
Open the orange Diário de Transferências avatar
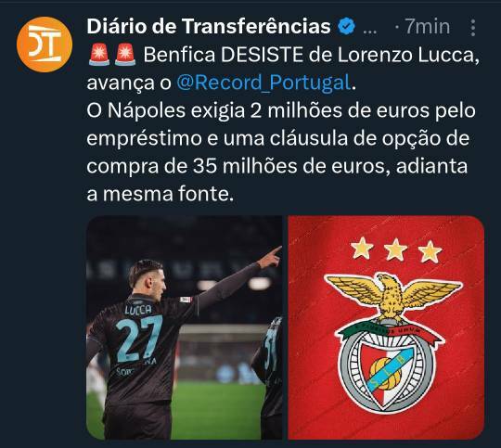point(45,45)
